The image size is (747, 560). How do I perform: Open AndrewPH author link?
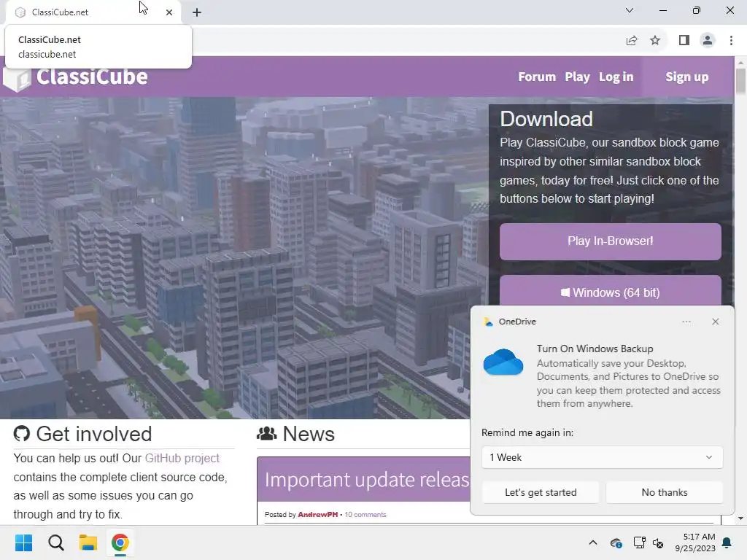[x=317, y=514]
